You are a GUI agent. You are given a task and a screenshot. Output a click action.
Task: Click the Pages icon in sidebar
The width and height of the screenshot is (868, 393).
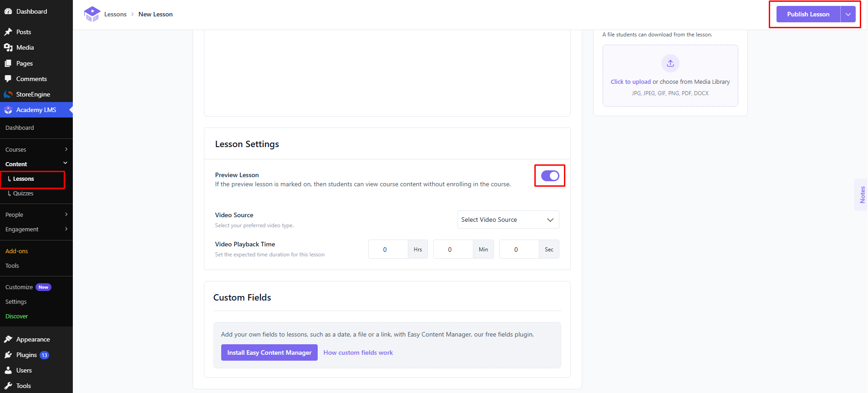8,63
